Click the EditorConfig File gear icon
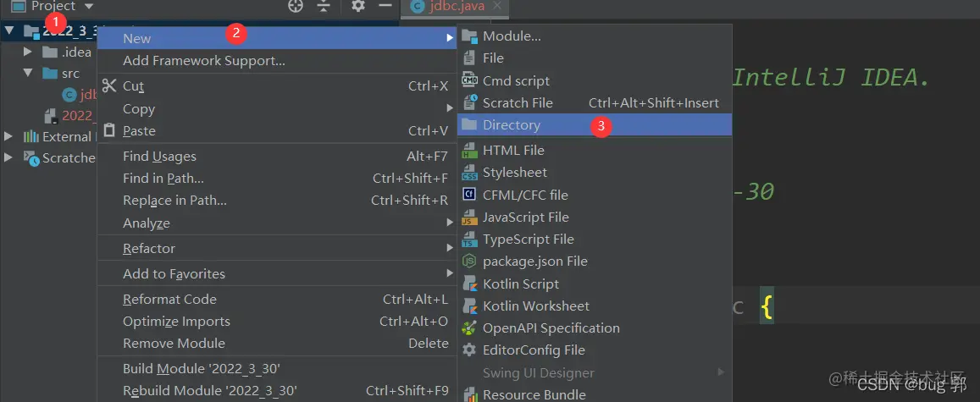 (x=469, y=350)
